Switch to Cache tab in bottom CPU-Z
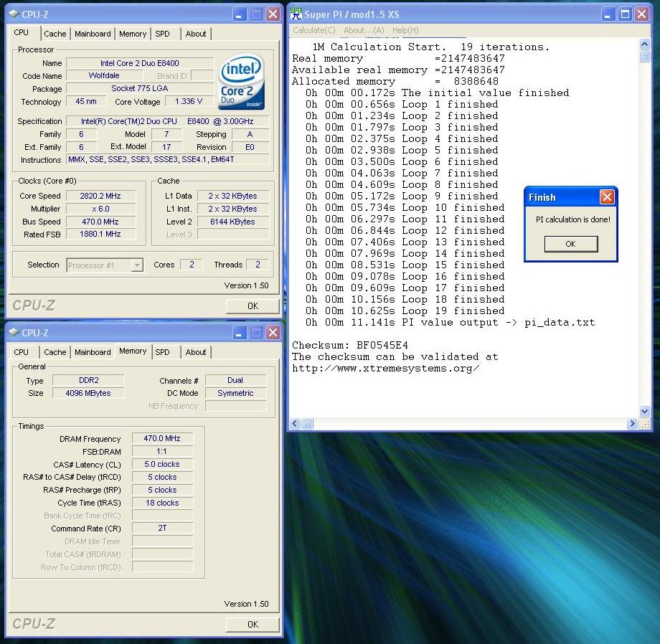The image size is (660, 644). (55, 352)
